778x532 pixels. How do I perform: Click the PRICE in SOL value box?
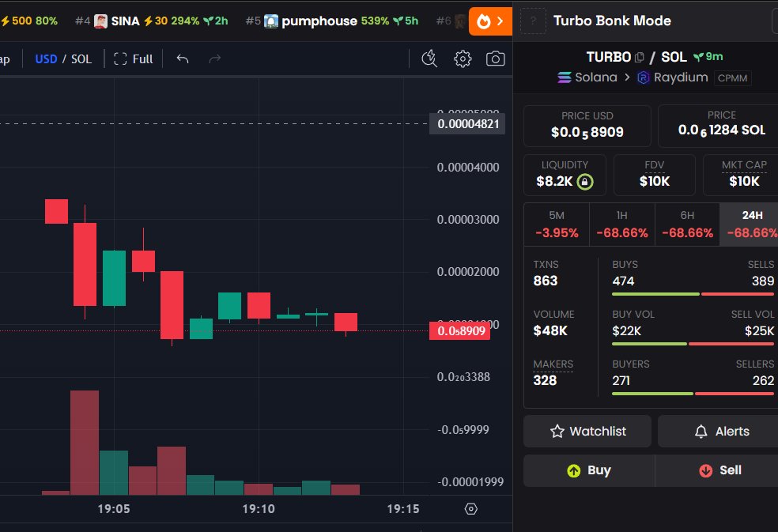(x=718, y=126)
